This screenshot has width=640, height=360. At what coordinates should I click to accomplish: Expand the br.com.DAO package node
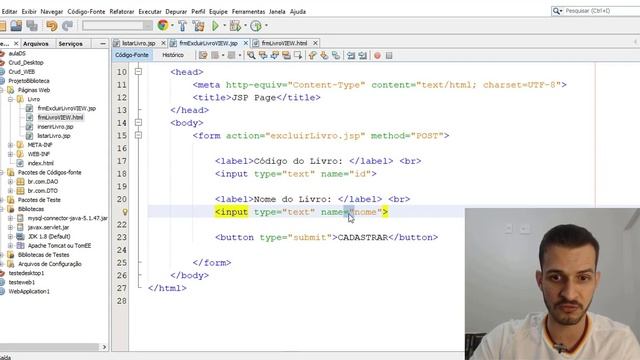pos(11,182)
